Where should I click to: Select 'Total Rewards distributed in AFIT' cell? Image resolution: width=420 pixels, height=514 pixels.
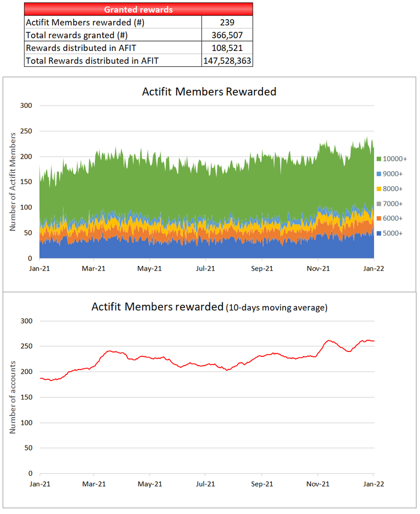click(113, 61)
